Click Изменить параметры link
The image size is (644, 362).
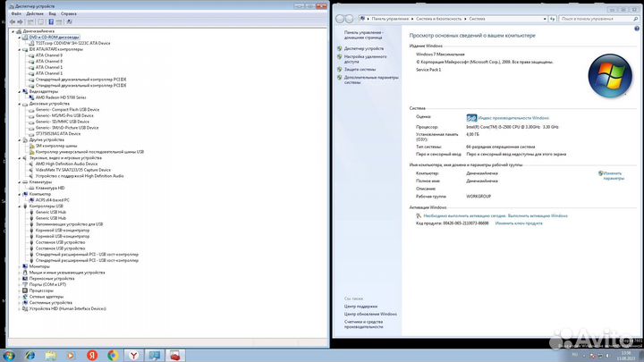pyautogui.click(x=614, y=176)
